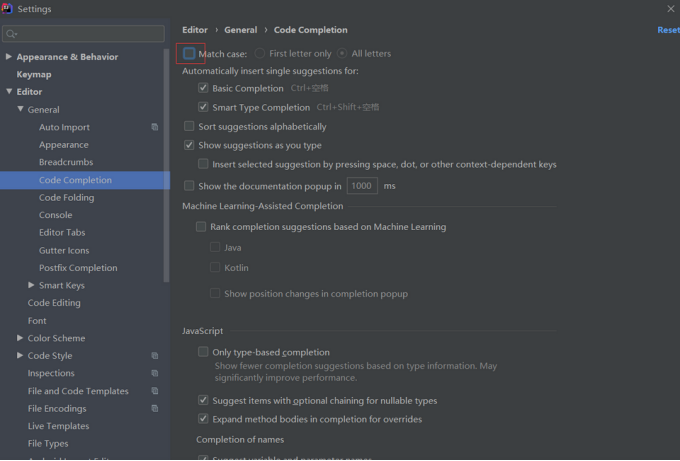The width and height of the screenshot is (680, 461).
Task: Open Live Templates settings
Action: click(59, 426)
